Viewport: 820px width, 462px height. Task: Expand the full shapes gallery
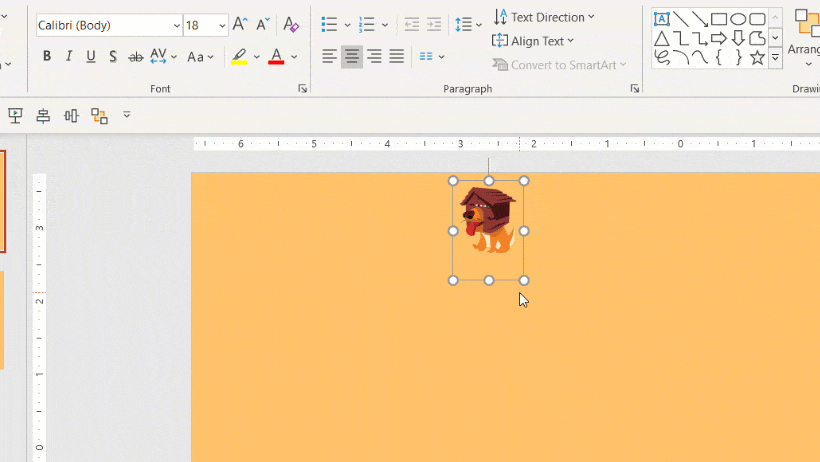(776, 57)
